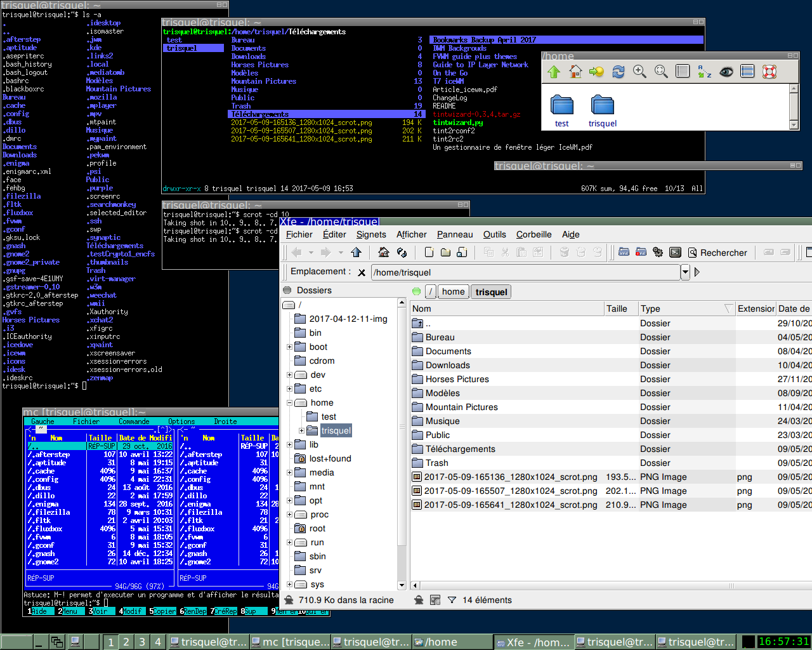Expand the etc folder in tree
The height and width of the screenshot is (650, 812).
pos(289,389)
